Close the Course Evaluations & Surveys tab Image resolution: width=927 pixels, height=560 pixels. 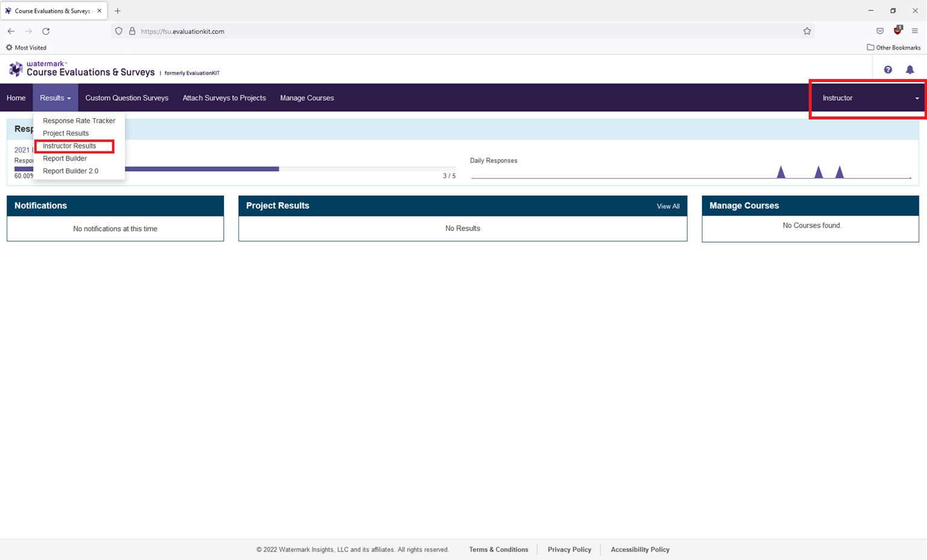point(100,11)
